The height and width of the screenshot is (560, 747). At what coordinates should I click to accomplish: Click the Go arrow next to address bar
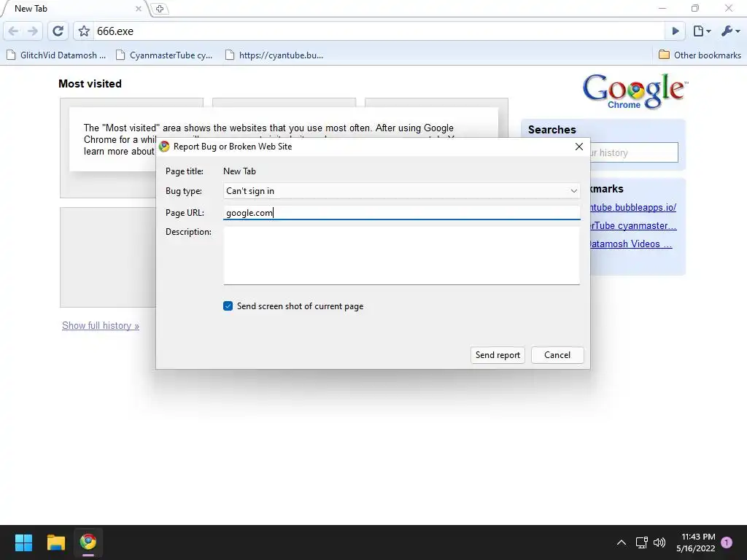click(675, 31)
